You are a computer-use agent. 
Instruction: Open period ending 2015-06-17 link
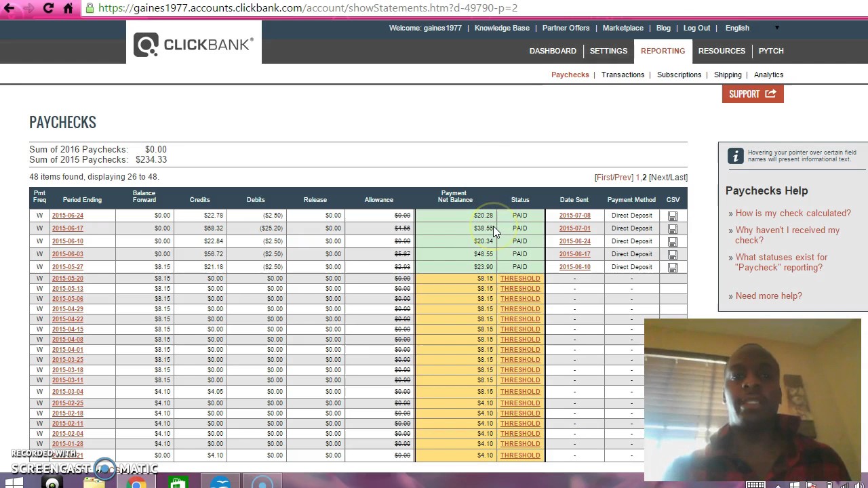(67, 228)
